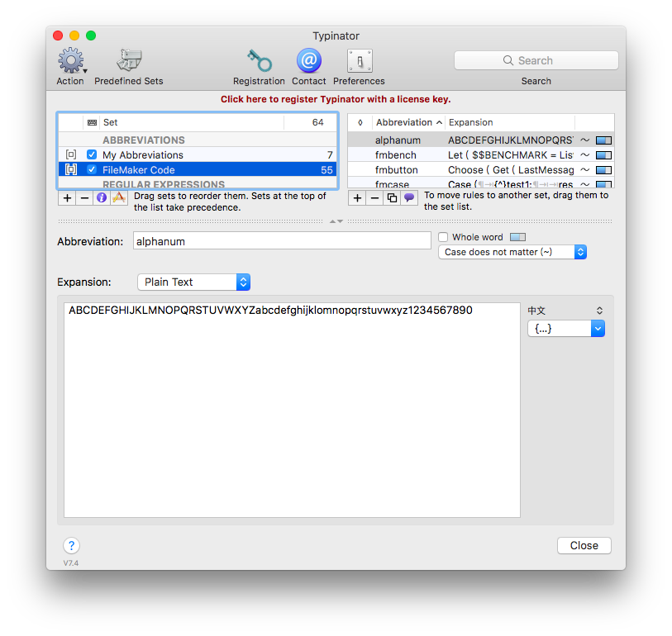Click the purple comment bubble icon
This screenshot has height=636, width=672.
409,198
